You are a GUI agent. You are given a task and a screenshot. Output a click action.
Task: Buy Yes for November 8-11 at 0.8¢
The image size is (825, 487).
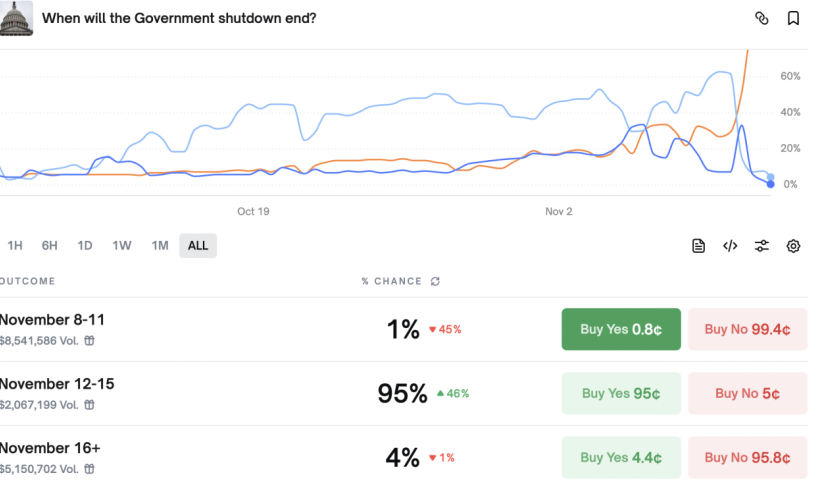620,329
